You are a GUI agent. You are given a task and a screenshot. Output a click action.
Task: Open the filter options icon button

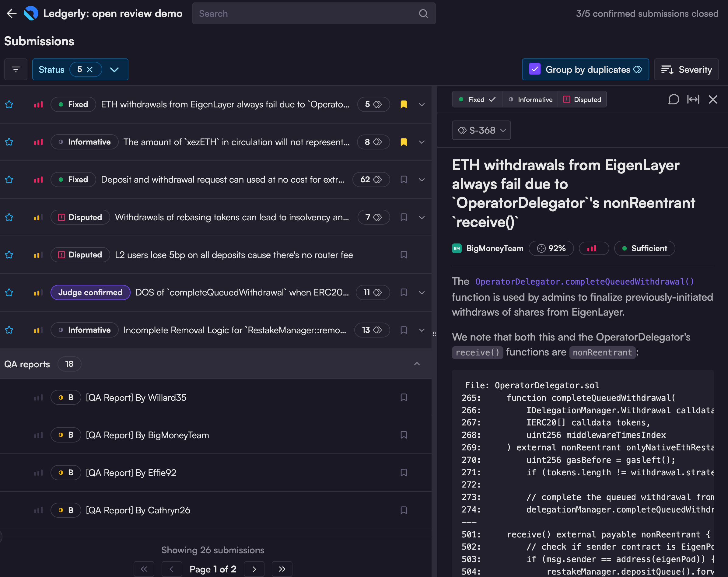coord(16,70)
